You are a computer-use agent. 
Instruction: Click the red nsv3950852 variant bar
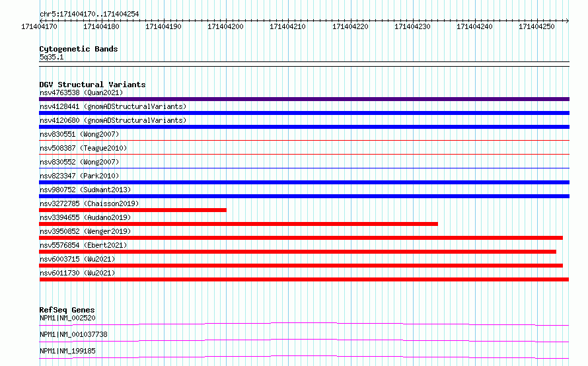(x=301, y=238)
